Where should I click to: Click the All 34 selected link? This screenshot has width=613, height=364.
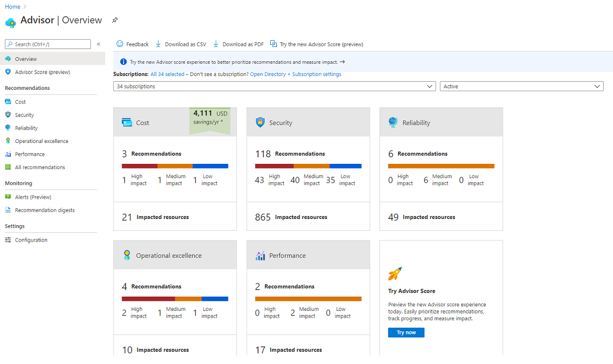tap(168, 74)
